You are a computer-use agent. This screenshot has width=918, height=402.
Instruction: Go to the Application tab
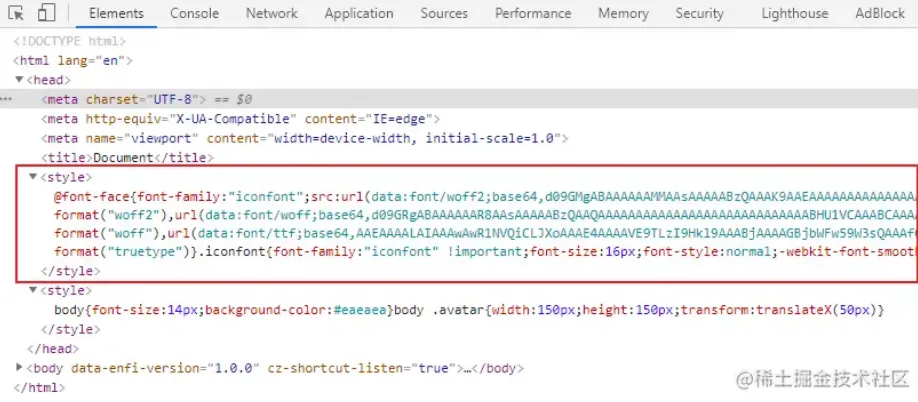[x=358, y=13]
